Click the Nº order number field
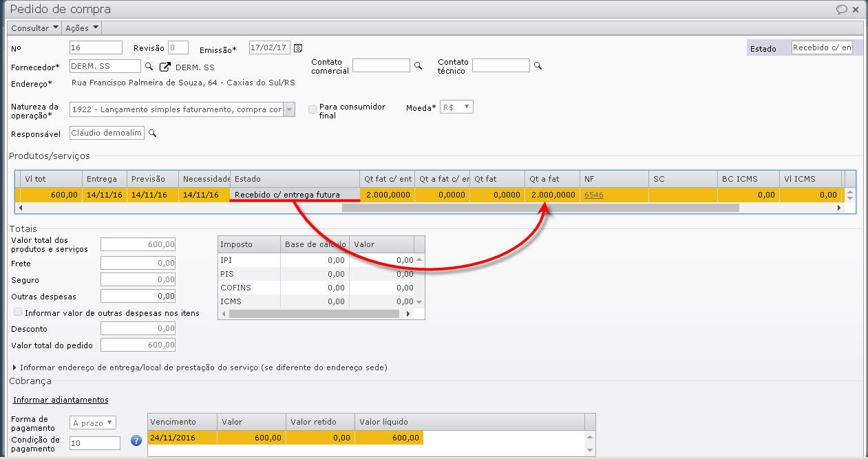 [96, 47]
